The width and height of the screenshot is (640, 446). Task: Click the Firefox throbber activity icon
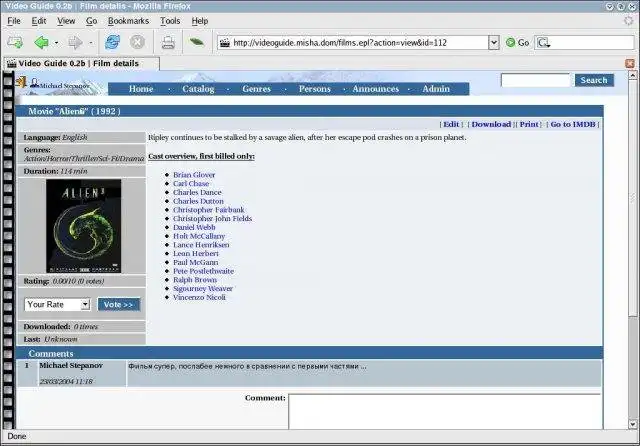point(629,20)
